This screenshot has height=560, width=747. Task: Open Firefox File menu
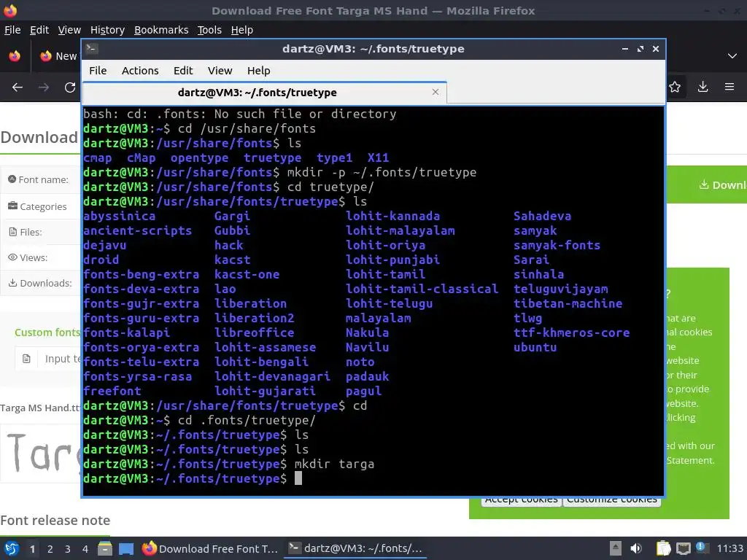point(12,30)
